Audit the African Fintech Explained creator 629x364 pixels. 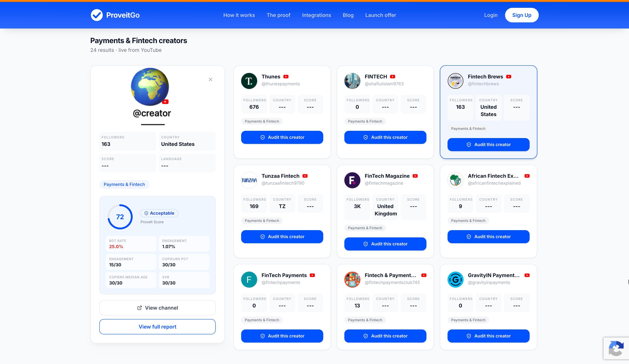click(x=488, y=236)
